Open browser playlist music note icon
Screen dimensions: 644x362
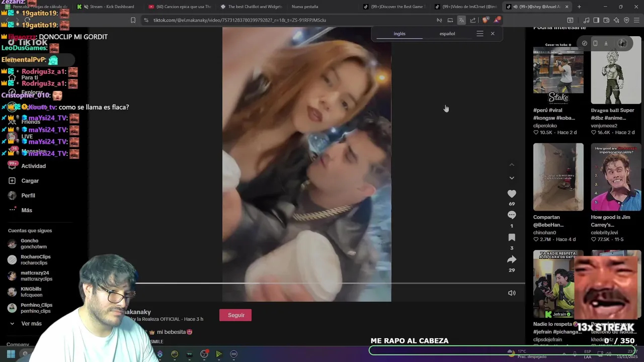(586, 20)
